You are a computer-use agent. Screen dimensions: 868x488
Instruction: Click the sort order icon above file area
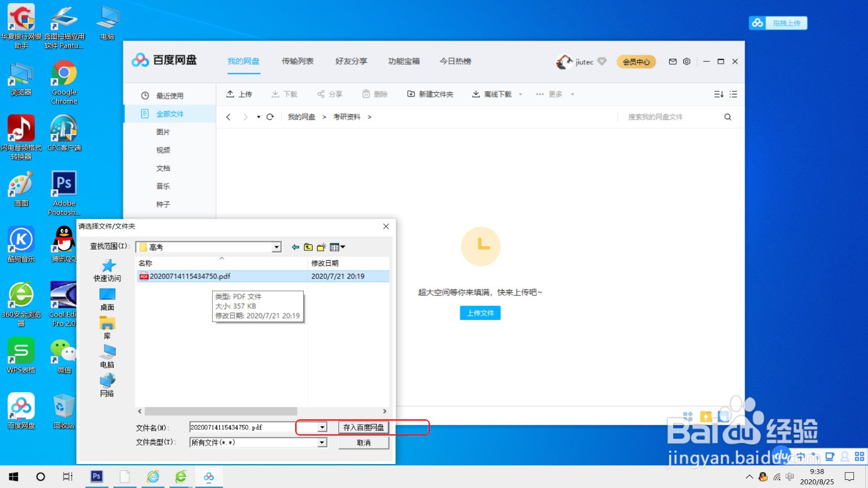(718, 93)
